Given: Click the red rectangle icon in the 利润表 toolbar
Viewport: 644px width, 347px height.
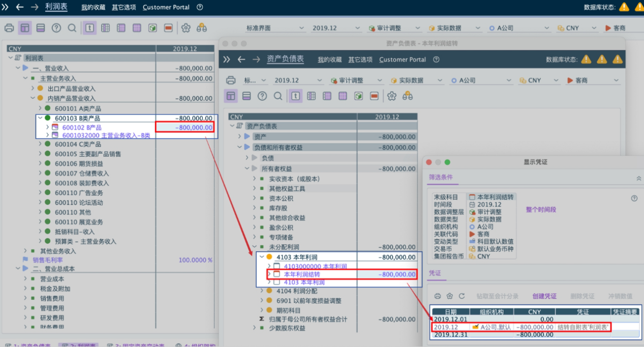Looking at the screenshot, I should [168, 28].
